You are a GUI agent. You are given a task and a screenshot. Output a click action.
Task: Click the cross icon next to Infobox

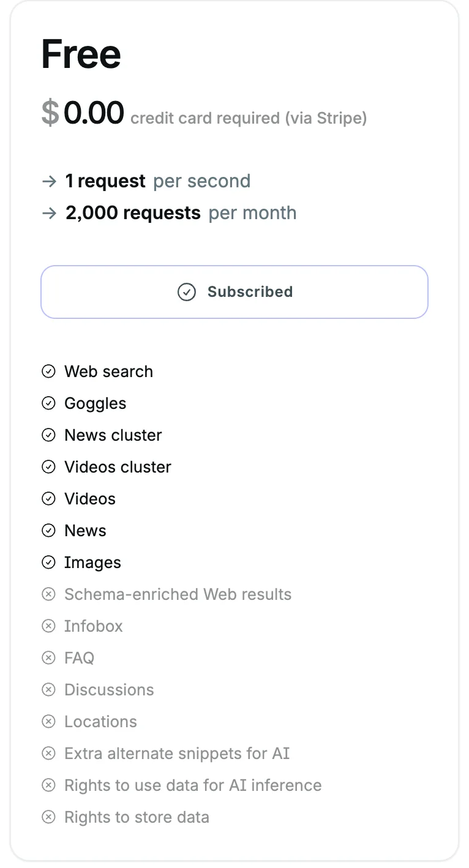coord(49,626)
